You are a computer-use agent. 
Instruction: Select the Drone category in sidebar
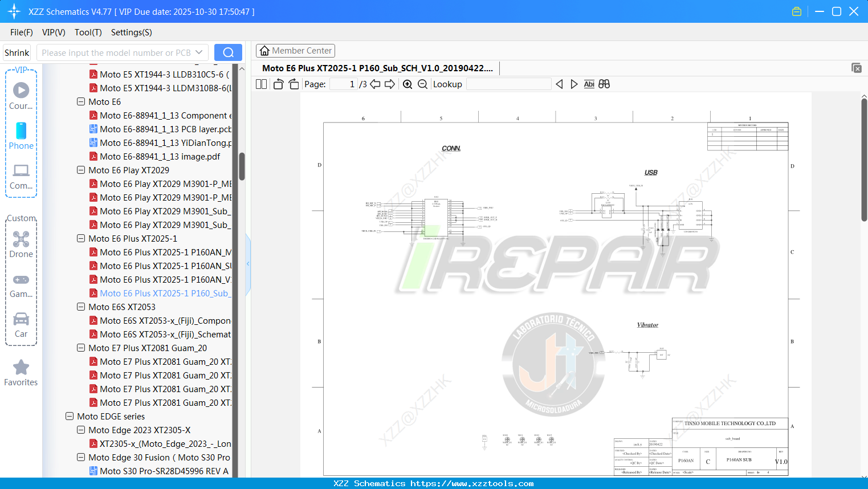[21, 244]
